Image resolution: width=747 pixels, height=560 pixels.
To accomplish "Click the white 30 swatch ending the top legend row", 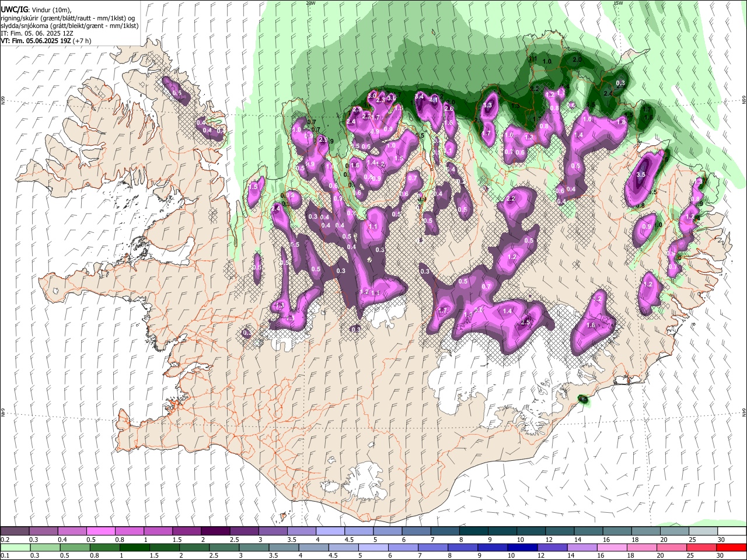I will coord(732,531).
